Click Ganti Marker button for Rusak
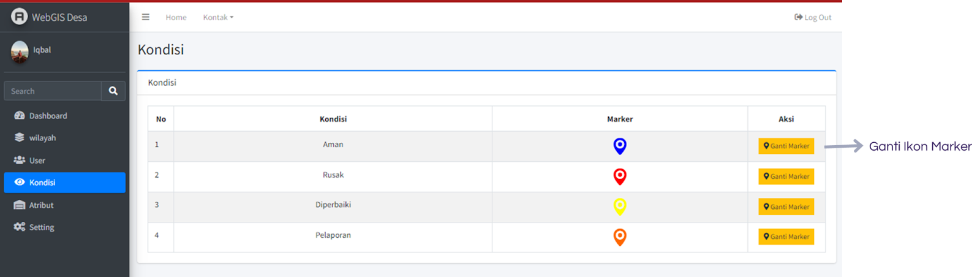980x277 pixels. pos(786,176)
